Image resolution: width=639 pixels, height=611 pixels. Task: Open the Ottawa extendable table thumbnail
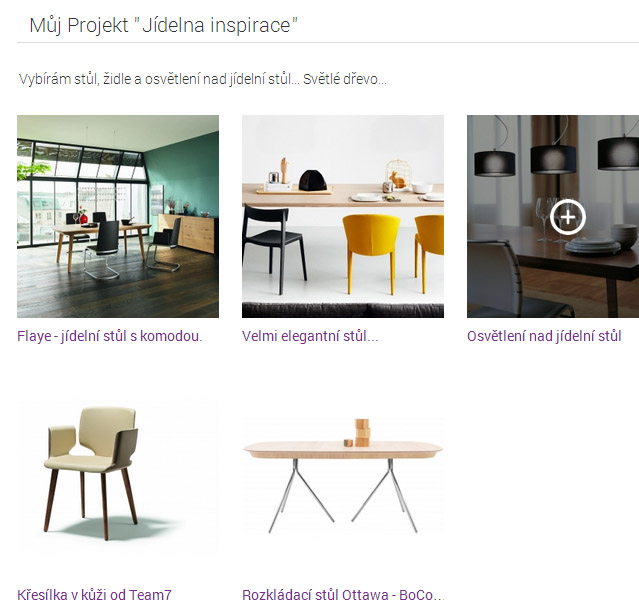(343, 475)
